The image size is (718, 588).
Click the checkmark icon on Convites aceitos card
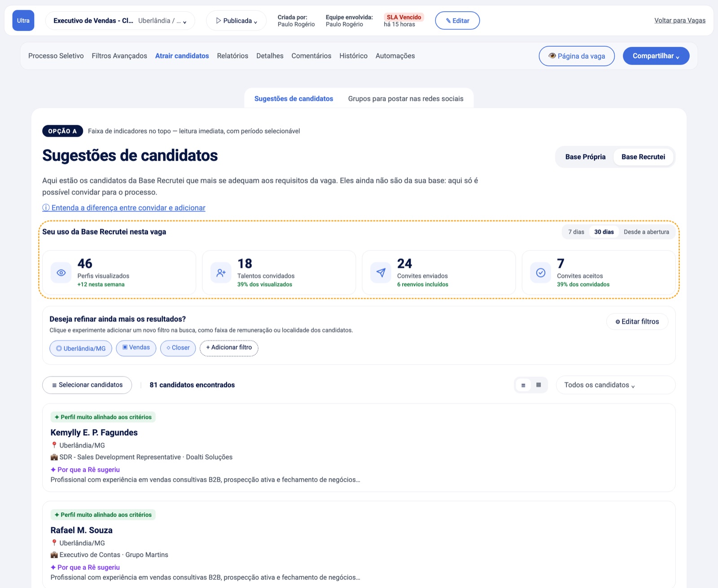[541, 273]
